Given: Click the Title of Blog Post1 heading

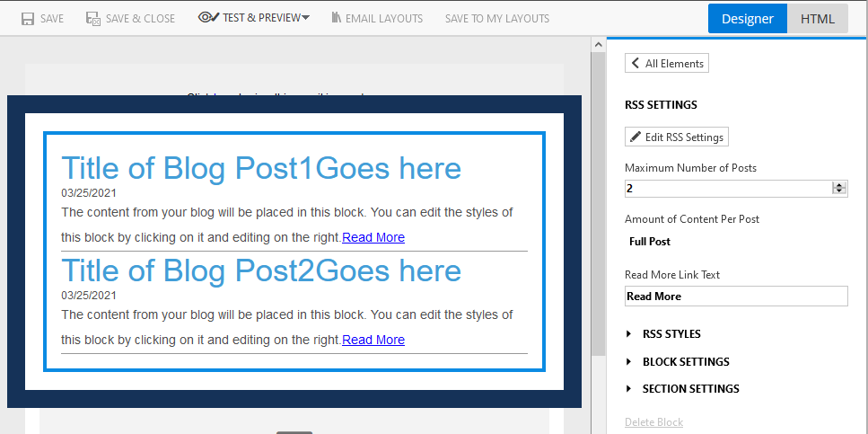Looking at the screenshot, I should pyautogui.click(x=260, y=168).
